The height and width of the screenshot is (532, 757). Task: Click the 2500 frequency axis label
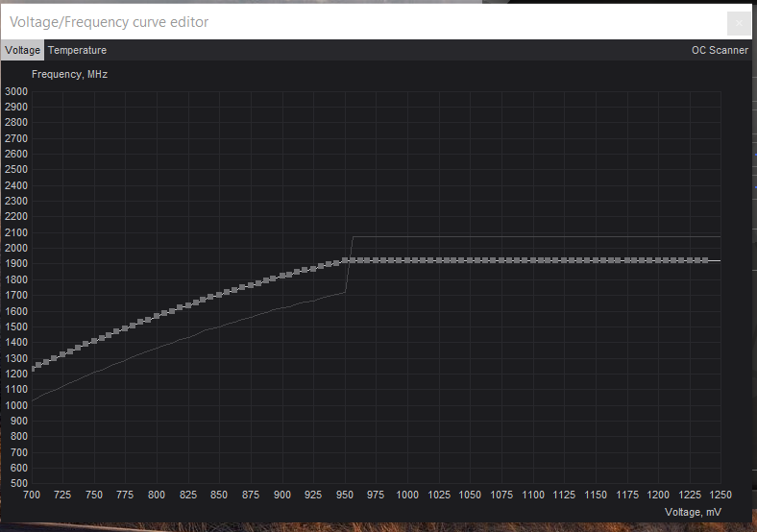pyautogui.click(x=16, y=169)
